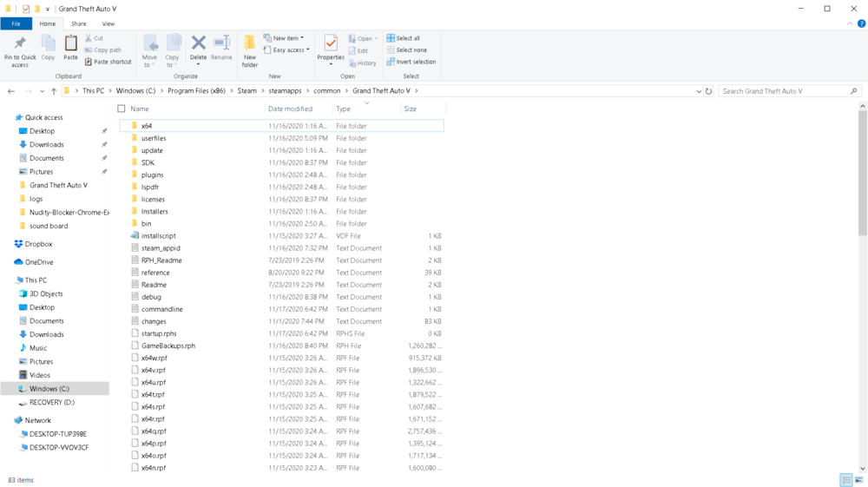868x487 pixels.
Task: Open the File menu
Action: coord(16,23)
